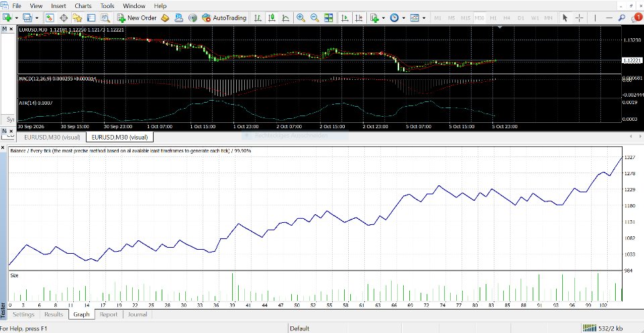Switch chart to candlesticks mode
This screenshot has height=333, width=644.
pyautogui.click(x=272, y=17)
